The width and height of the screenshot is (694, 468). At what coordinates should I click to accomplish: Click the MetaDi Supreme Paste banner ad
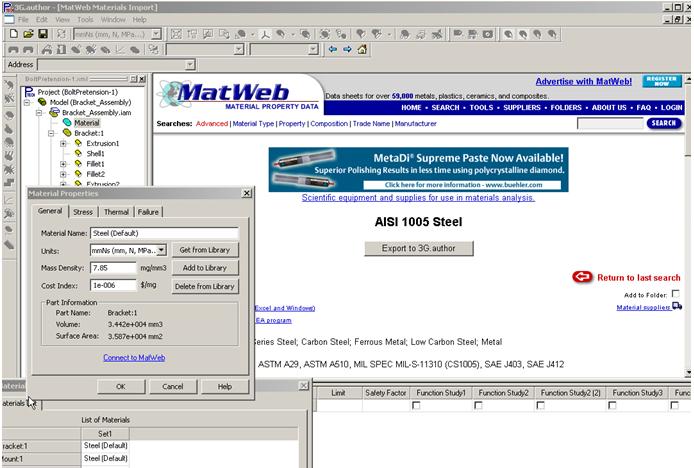click(x=418, y=170)
